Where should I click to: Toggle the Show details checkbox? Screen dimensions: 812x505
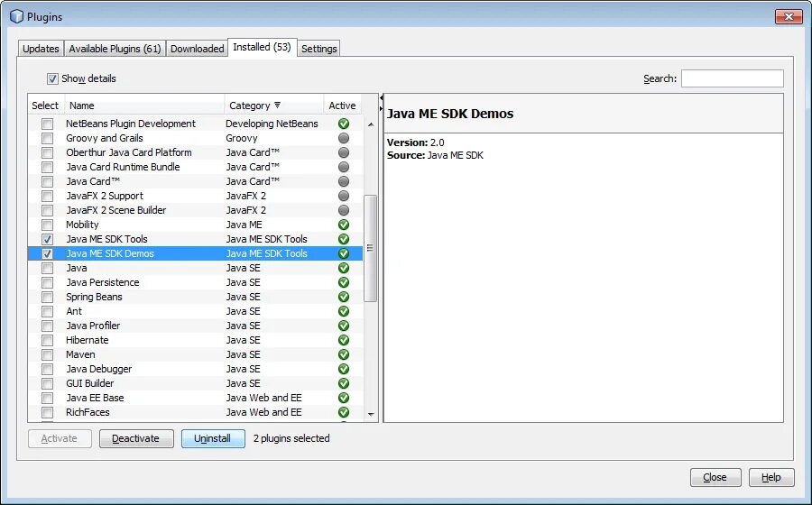pyautogui.click(x=52, y=78)
